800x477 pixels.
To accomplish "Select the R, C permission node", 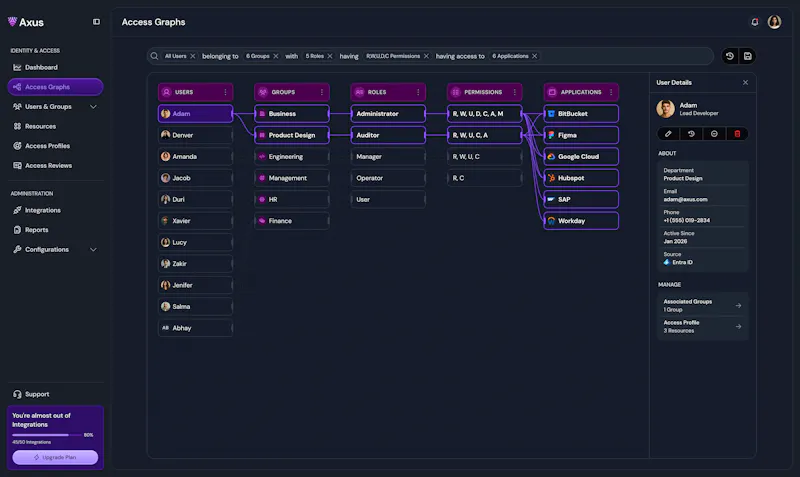I will (x=485, y=178).
